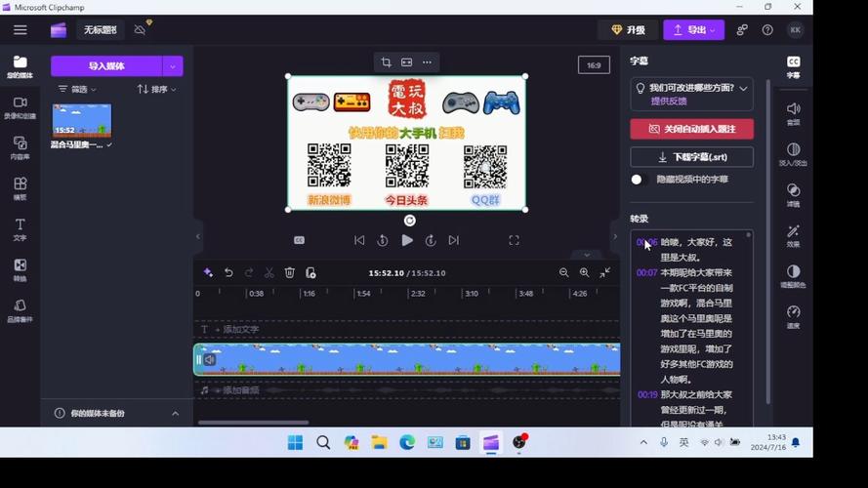Open the captions CC property tab

tap(793, 66)
